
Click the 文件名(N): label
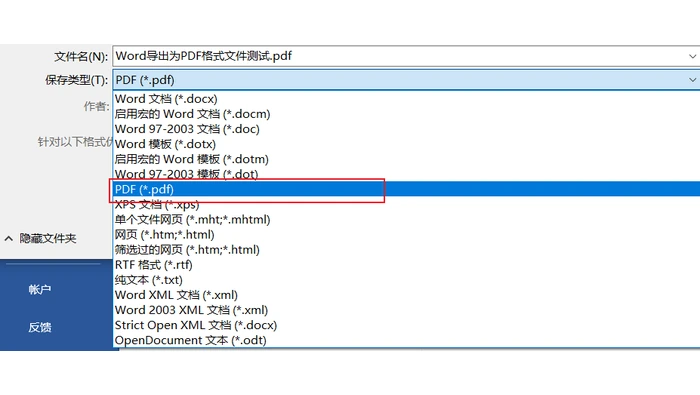(x=81, y=57)
